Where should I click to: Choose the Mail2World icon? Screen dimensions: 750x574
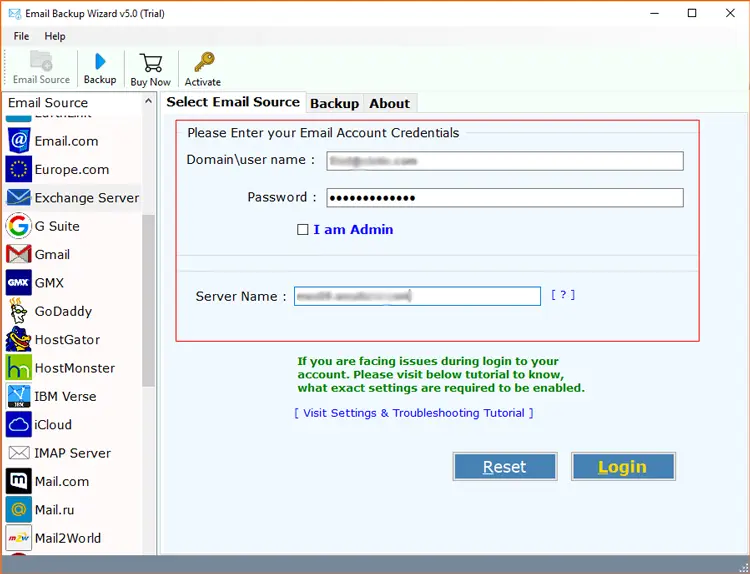click(19, 538)
